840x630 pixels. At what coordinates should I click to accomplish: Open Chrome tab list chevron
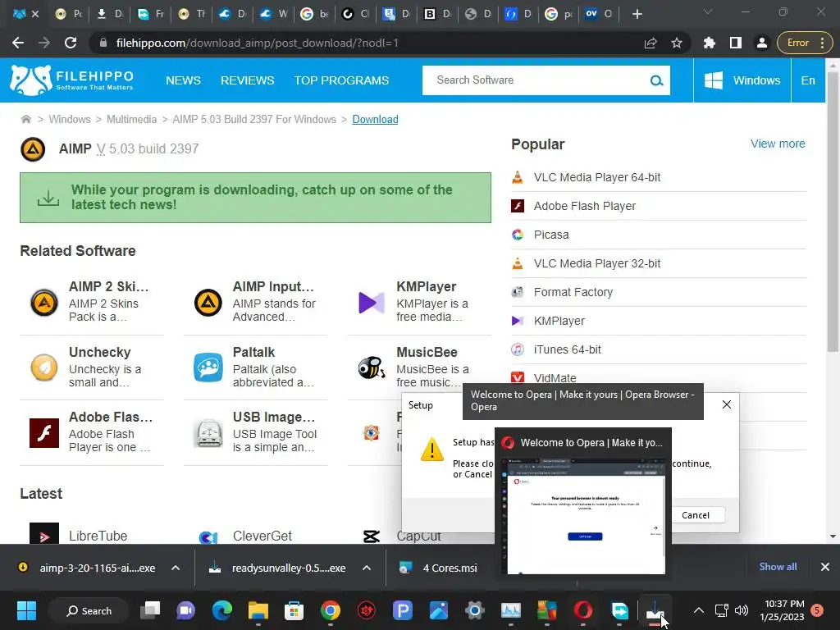point(708,11)
